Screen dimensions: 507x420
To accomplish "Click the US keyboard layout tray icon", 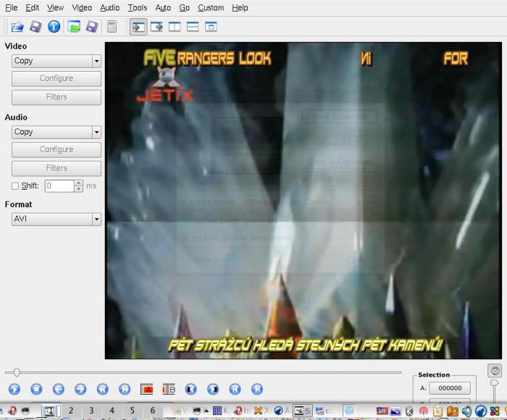I will (x=382, y=411).
